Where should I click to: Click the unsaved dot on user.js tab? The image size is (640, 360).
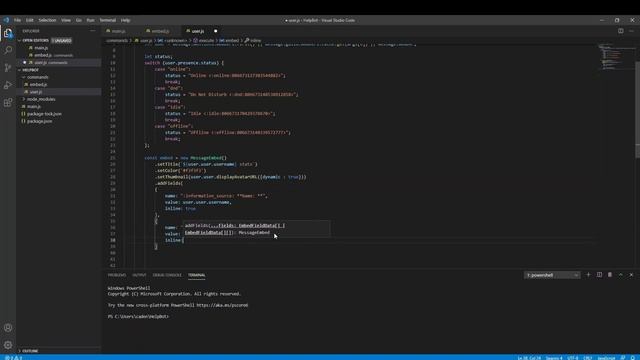(x=216, y=31)
